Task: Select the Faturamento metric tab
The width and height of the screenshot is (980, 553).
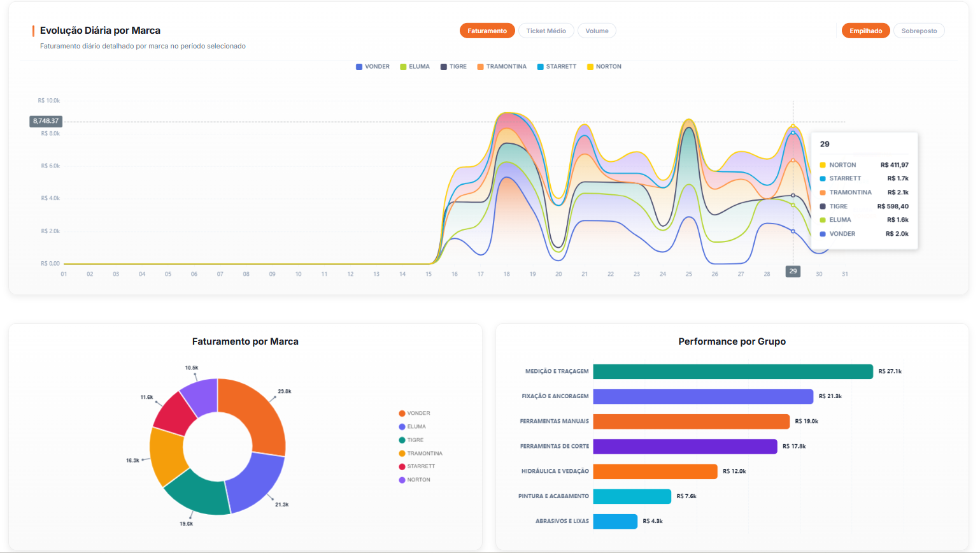Action: tap(487, 31)
